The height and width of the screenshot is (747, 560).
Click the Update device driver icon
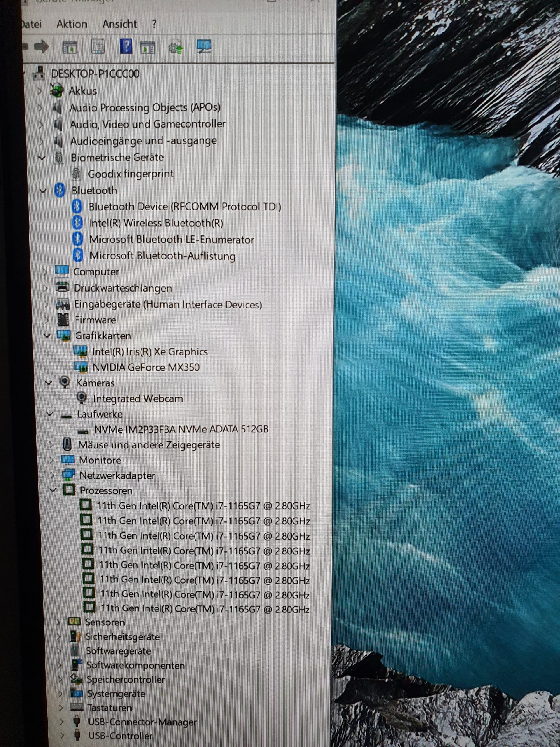coord(176,47)
